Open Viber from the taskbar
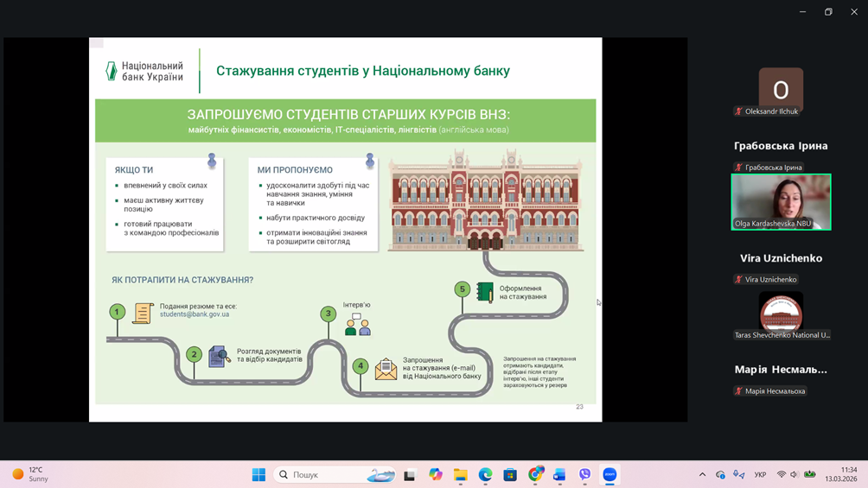868x488 pixels. [585, 474]
